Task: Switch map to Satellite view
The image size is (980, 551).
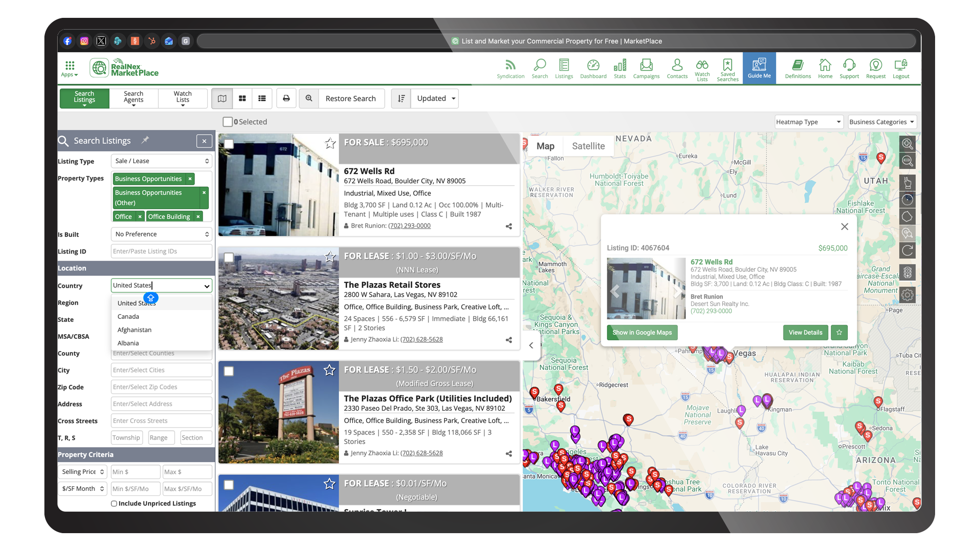Action: pyautogui.click(x=589, y=146)
